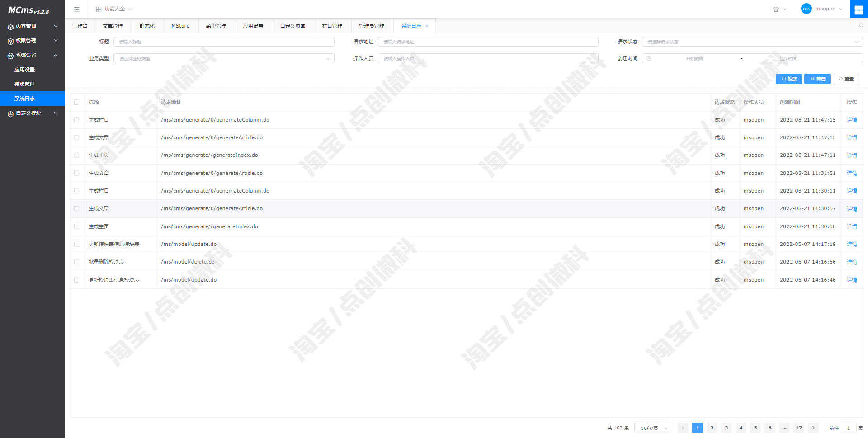The image size is (868, 438).
Task: Switch to the 管理员管理 tab
Action: (x=372, y=26)
